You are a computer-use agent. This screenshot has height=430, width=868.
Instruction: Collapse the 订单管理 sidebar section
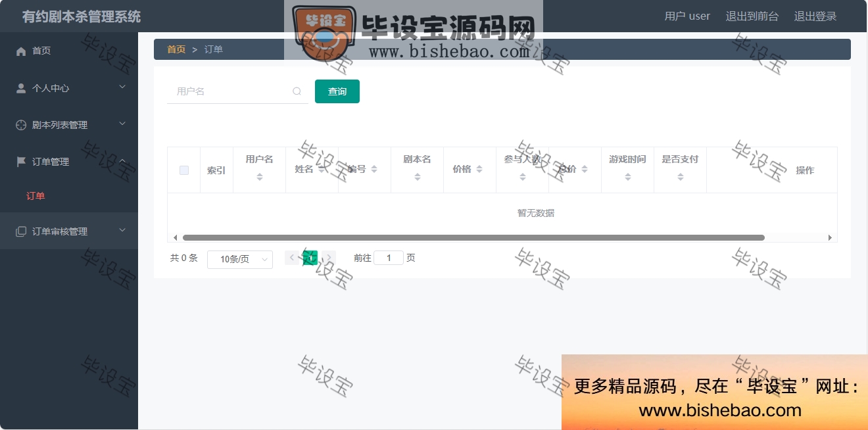69,162
